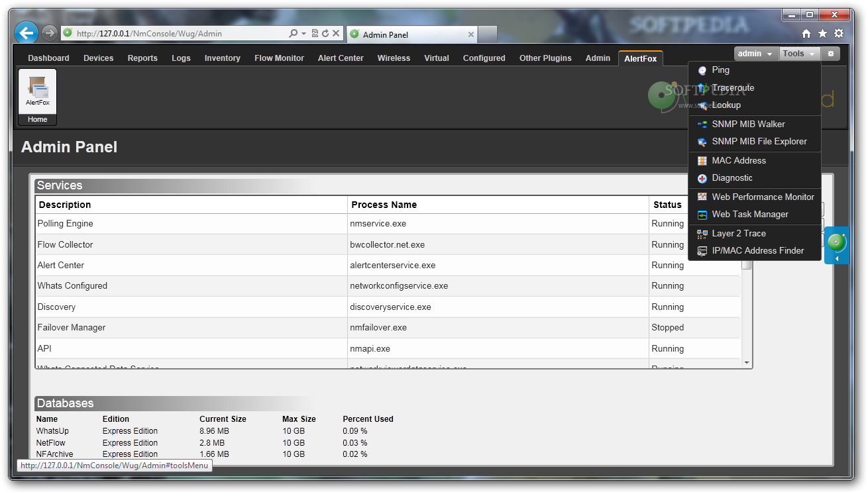Viewport: 868px width, 494px height.
Task: Open the Flow Monitor tab
Action: click(x=279, y=58)
